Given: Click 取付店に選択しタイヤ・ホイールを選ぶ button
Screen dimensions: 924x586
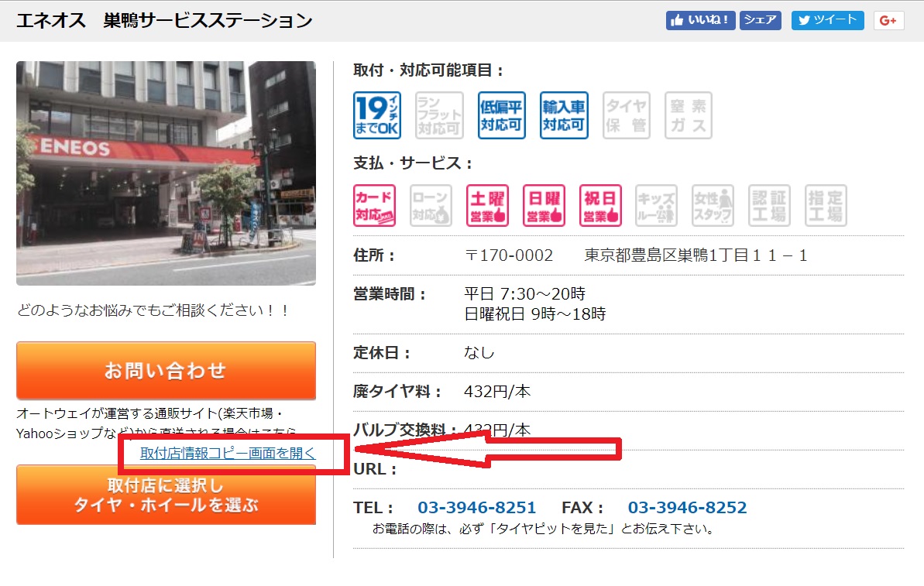Looking at the screenshot, I should 167,495.
